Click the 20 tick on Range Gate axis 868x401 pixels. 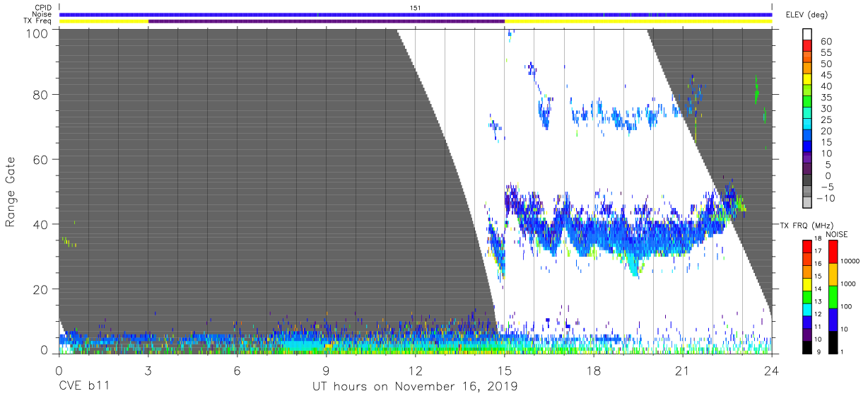coord(41,289)
